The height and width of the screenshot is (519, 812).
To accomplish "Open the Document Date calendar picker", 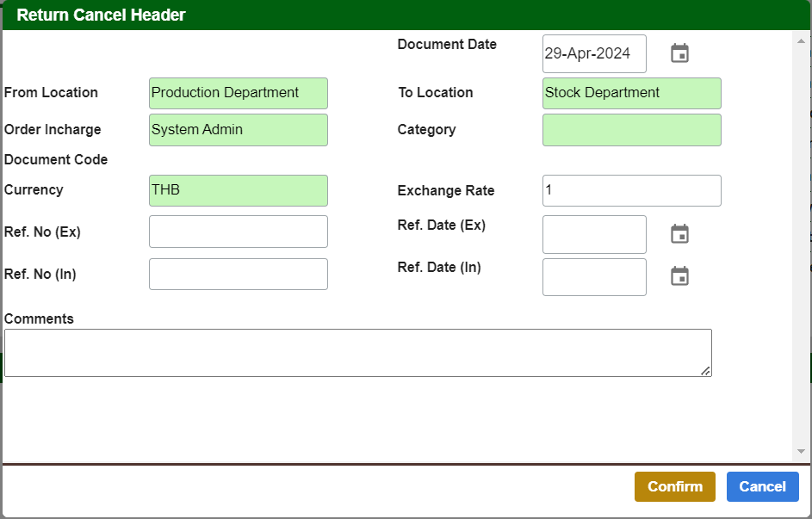I will pyautogui.click(x=679, y=53).
